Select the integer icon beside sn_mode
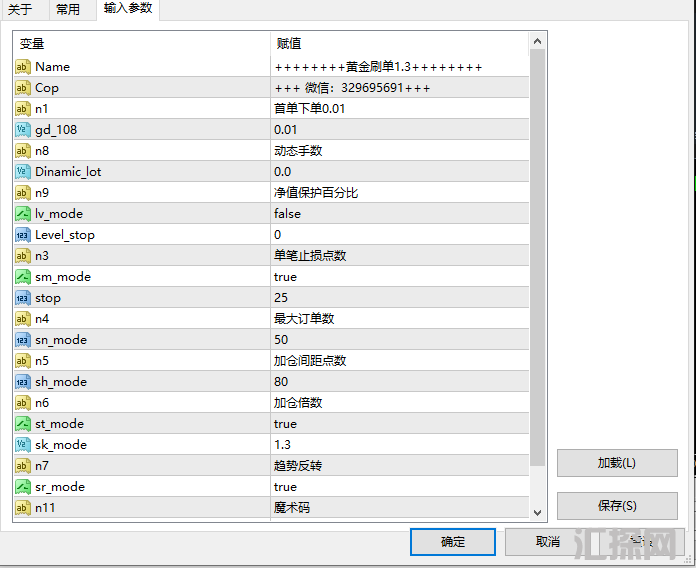 pos(23,340)
